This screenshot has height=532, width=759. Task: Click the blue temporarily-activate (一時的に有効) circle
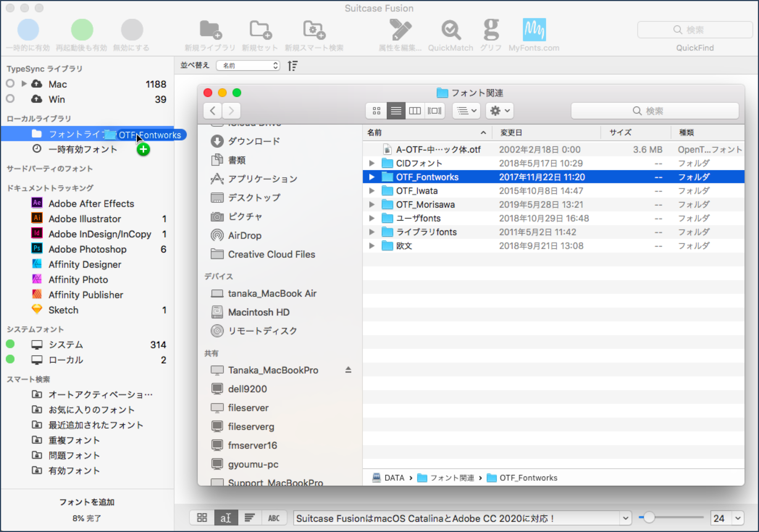click(28, 30)
